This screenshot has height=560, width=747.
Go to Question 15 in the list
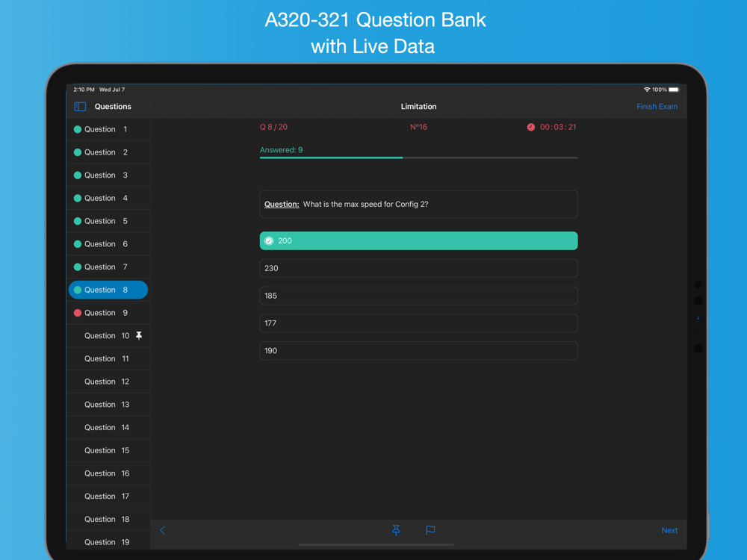108,450
